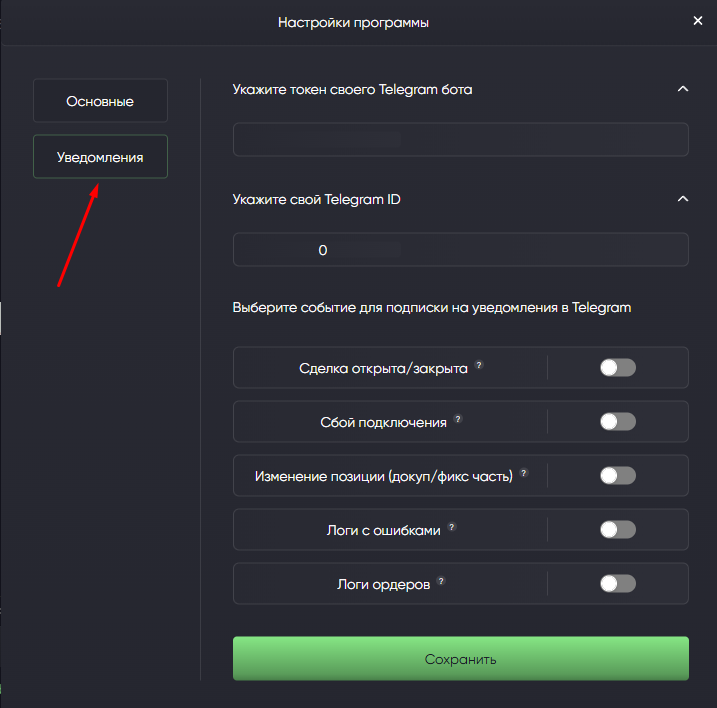
Task: Close the Настройки программы dialog
Action: pos(698,21)
